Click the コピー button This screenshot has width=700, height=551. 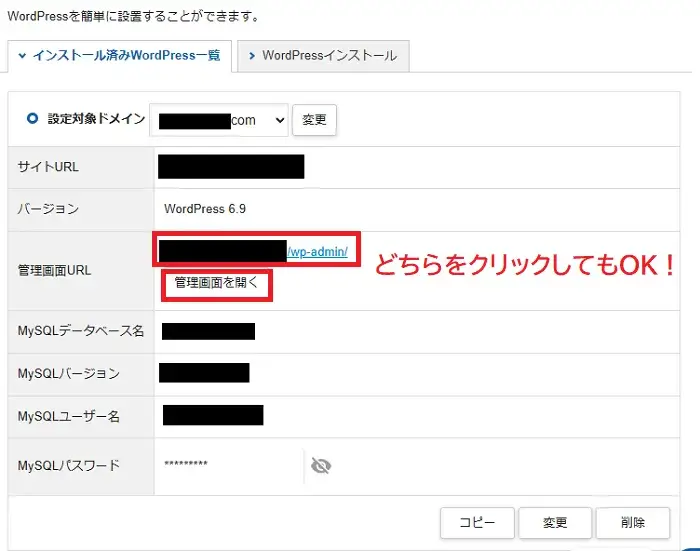(477, 522)
